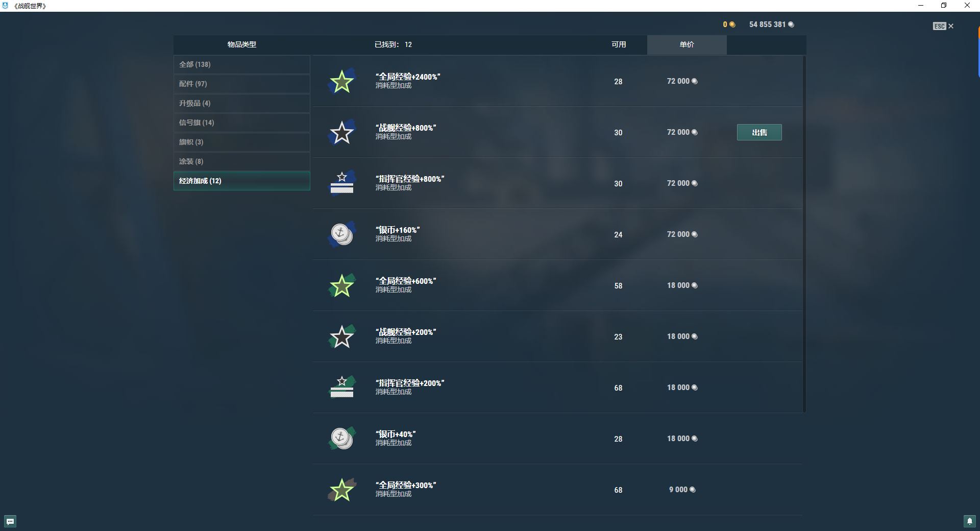Select the 涂装 (8) category
The width and height of the screenshot is (980, 531).
tap(241, 161)
